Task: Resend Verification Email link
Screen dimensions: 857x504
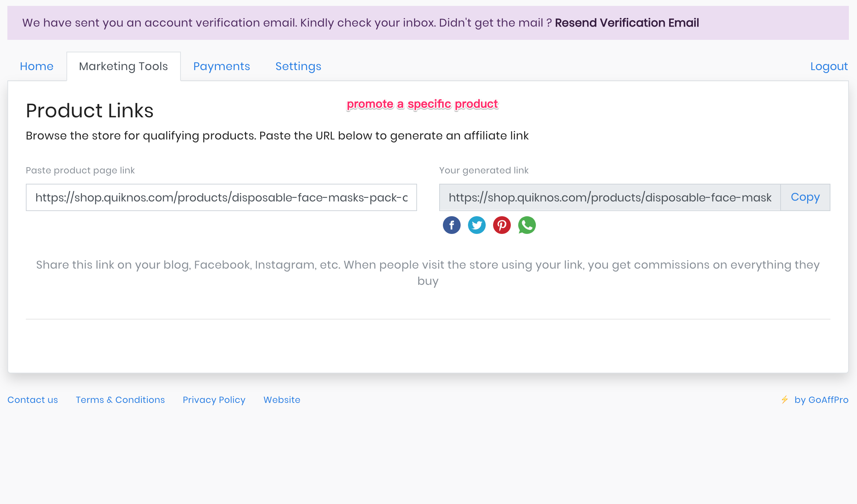Action: tap(627, 23)
